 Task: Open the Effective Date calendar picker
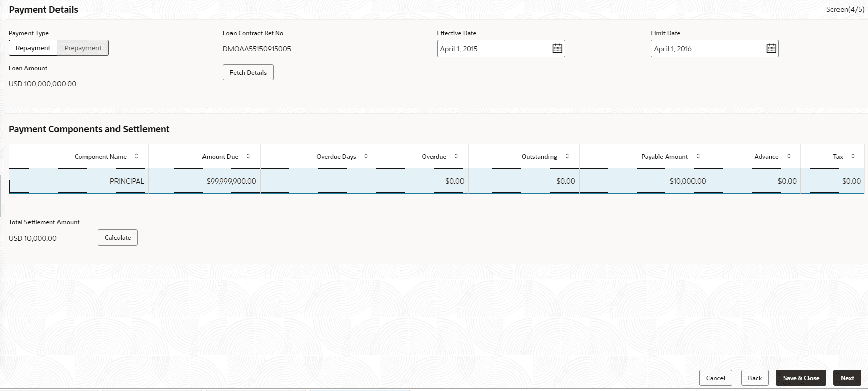click(557, 49)
